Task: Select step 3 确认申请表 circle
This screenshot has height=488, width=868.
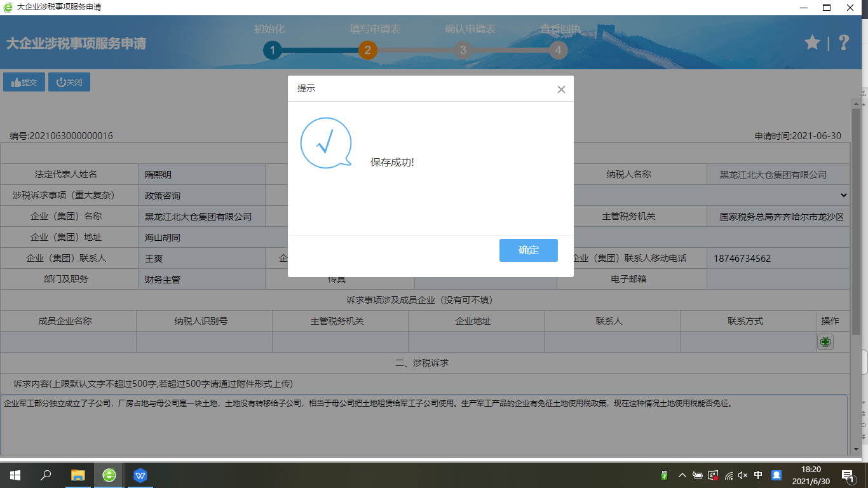Action: pyautogui.click(x=463, y=50)
